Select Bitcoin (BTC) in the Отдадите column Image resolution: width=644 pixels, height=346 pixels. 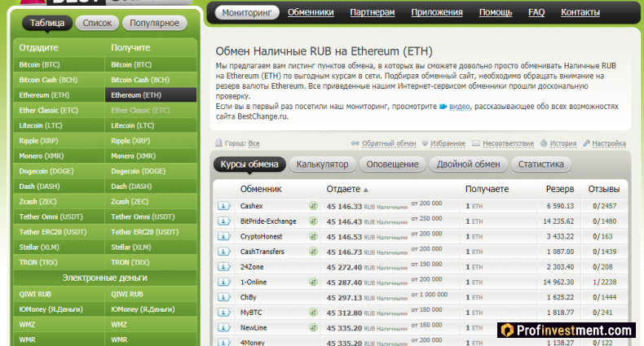41,64
